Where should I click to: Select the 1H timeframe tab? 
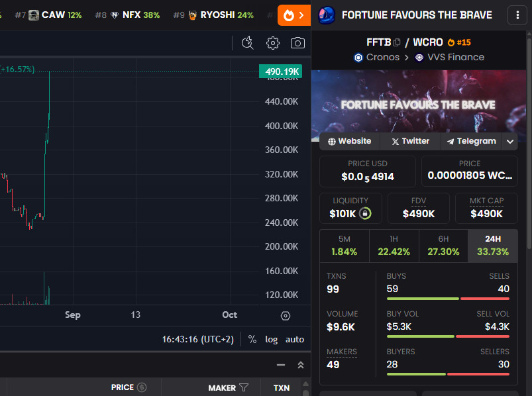pyautogui.click(x=394, y=246)
